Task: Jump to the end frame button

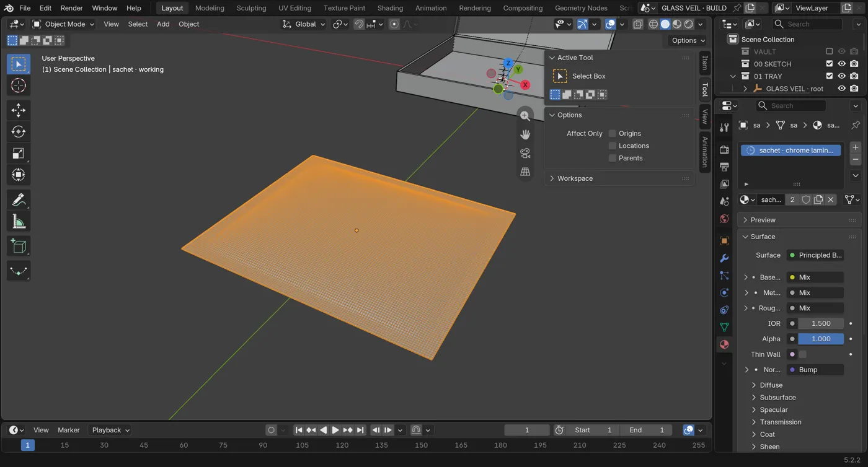Action: click(x=360, y=430)
